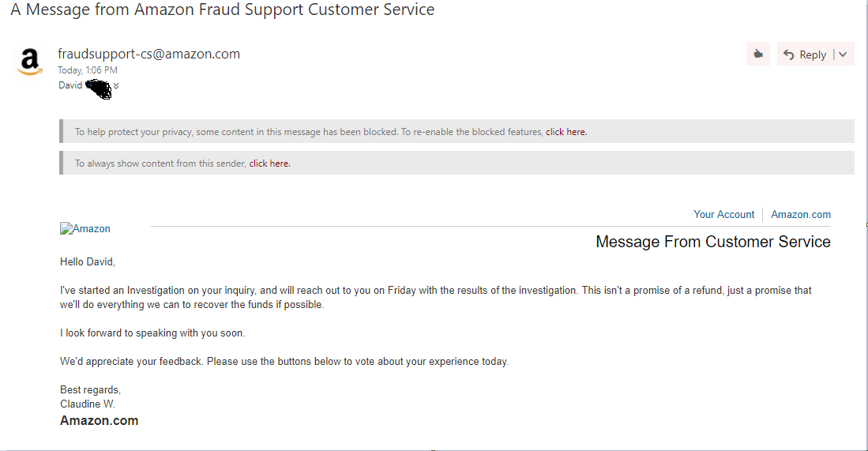868x451 pixels.
Task: Click the email subject line title
Action: coord(223,9)
